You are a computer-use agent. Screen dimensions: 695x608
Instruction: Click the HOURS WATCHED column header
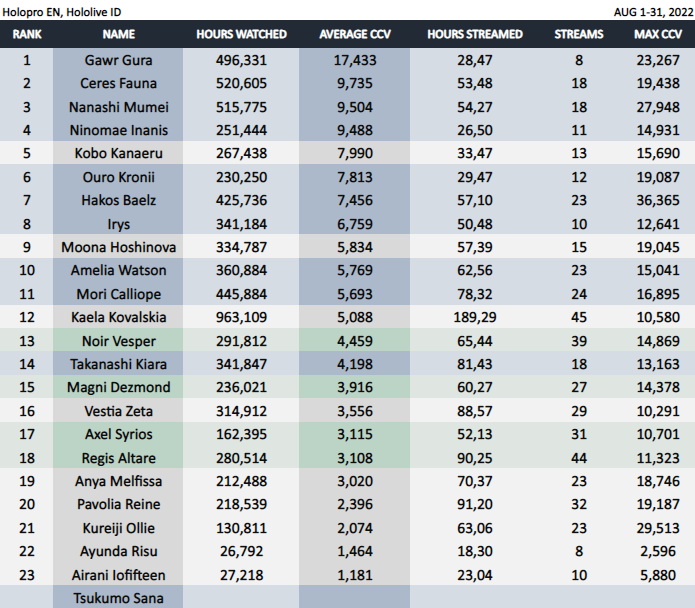pyautogui.click(x=242, y=34)
